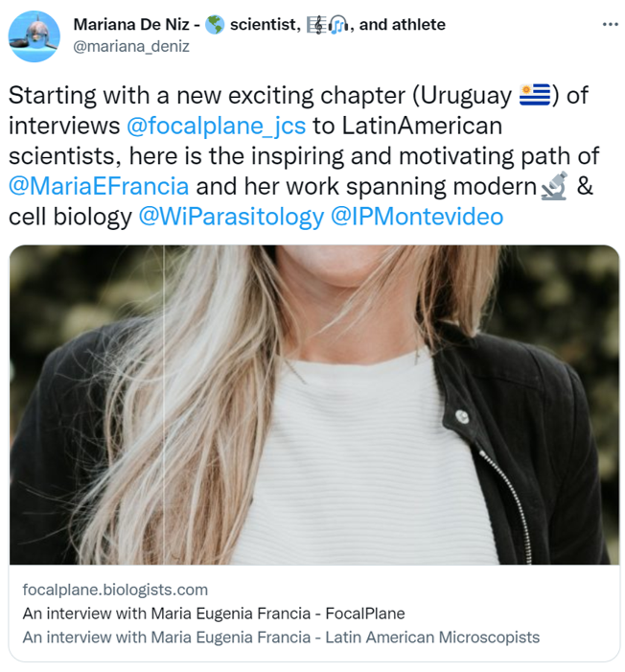Image resolution: width=625 pixels, height=672 pixels.
Task: Open the @MariaEFrancia mention
Action: point(99,186)
